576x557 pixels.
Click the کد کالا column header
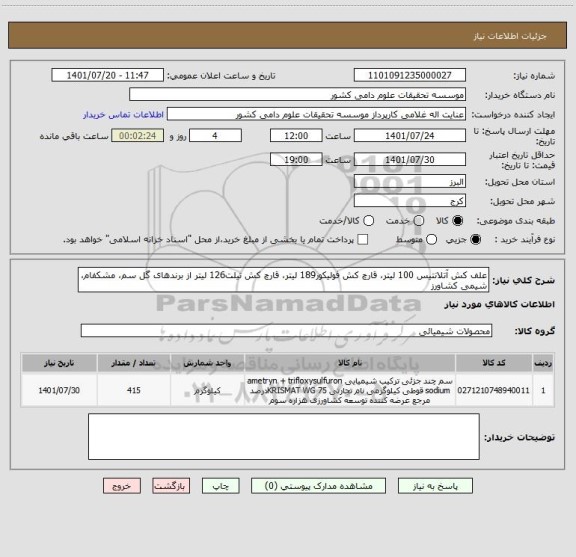click(x=494, y=363)
